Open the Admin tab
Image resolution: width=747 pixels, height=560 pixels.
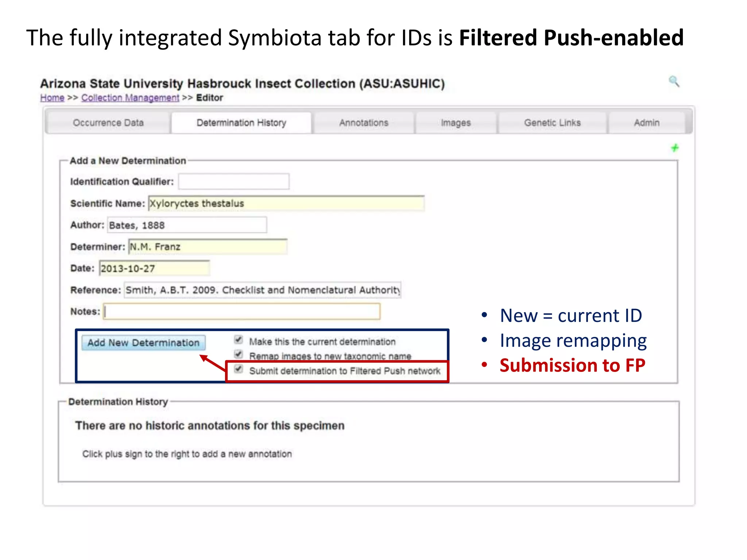point(647,123)
